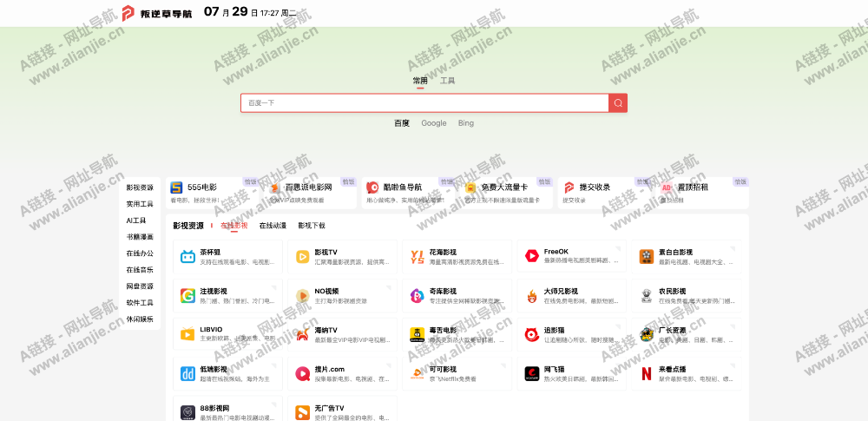Open the 农民影视 site icon

[647, 296]
